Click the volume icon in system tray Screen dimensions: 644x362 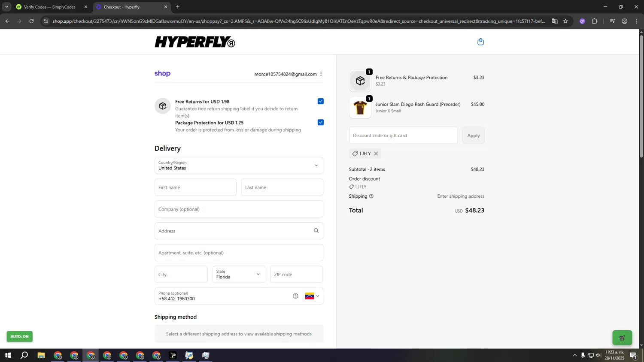tap(599, 355)
